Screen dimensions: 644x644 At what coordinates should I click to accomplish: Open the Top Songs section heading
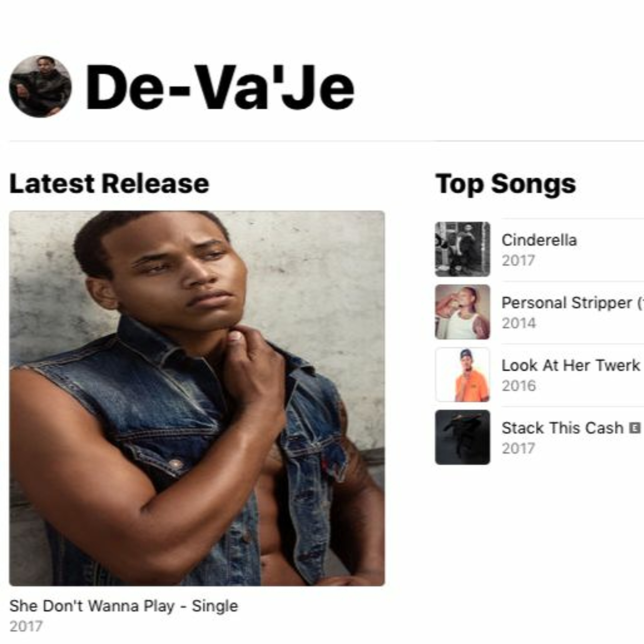click(506, 184)
